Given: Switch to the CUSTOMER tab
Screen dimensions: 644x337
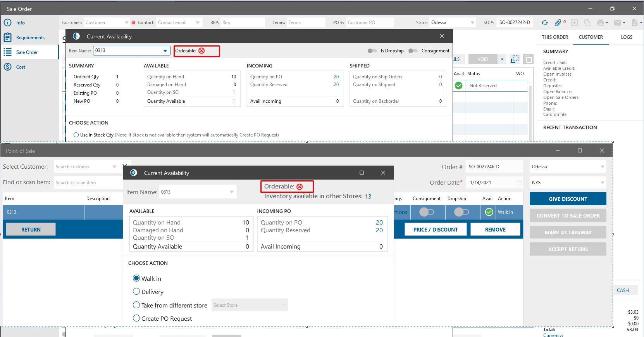Looking at the screenshot, I should (591, 37).
